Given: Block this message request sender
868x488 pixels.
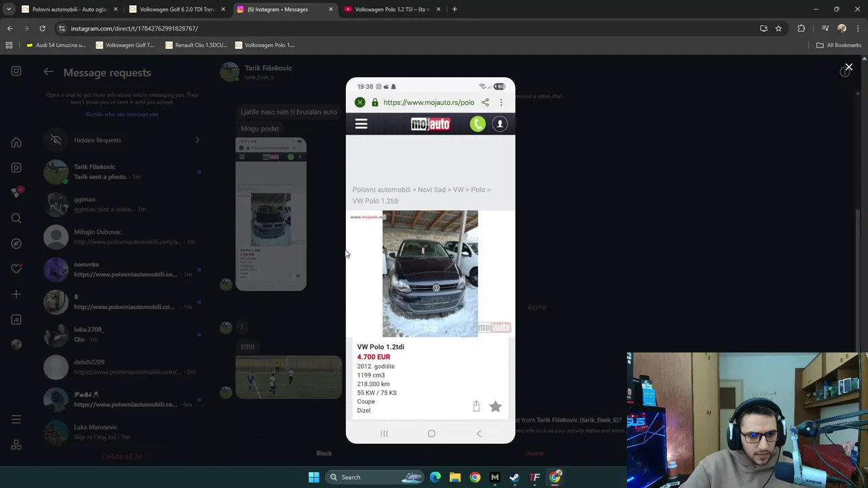Looking at the screenshot, I should [324, 453].
